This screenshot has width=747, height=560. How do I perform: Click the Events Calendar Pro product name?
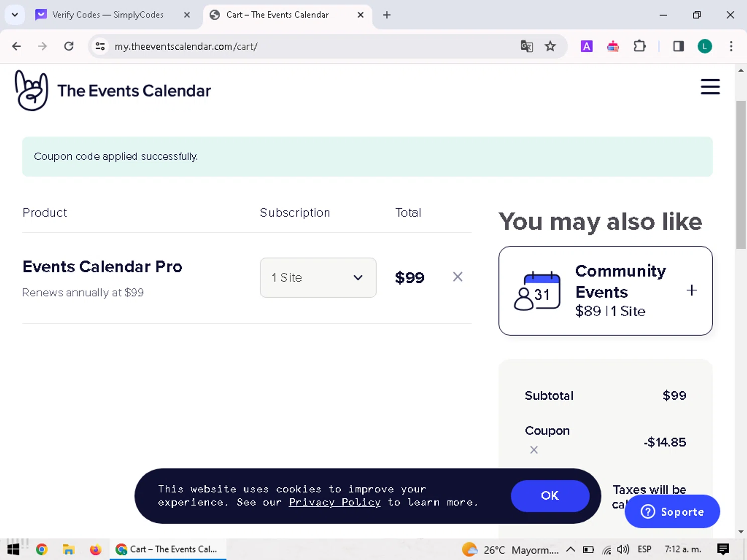pos(103,266)
